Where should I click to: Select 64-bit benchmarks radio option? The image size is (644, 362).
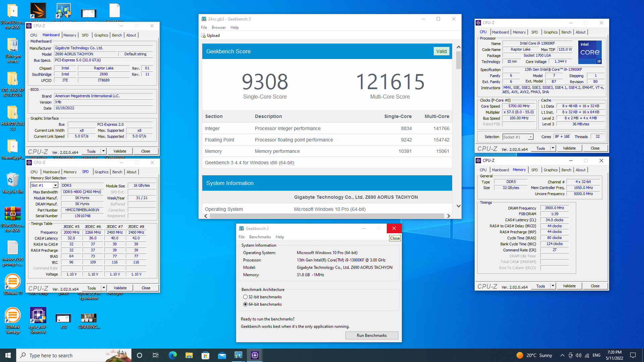point(245,304)
